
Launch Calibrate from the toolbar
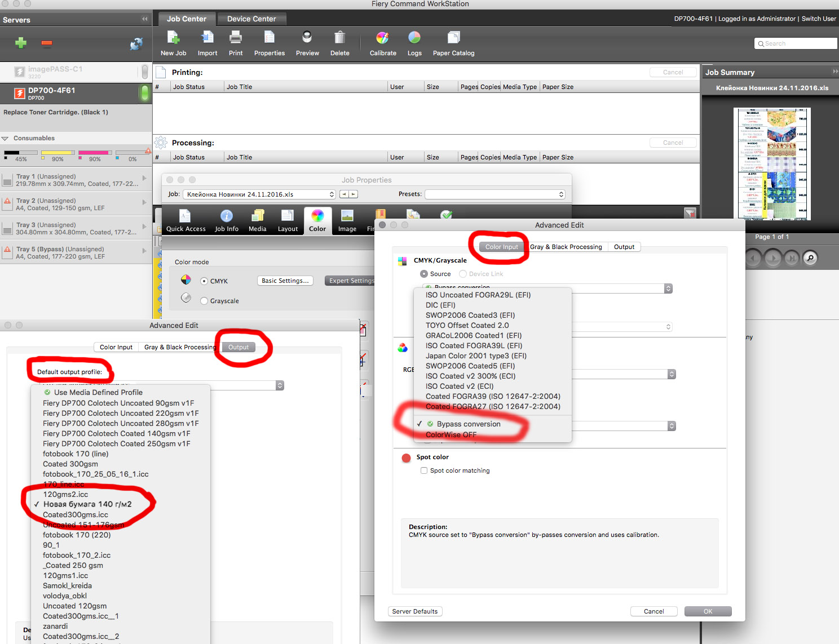(383, 38)
